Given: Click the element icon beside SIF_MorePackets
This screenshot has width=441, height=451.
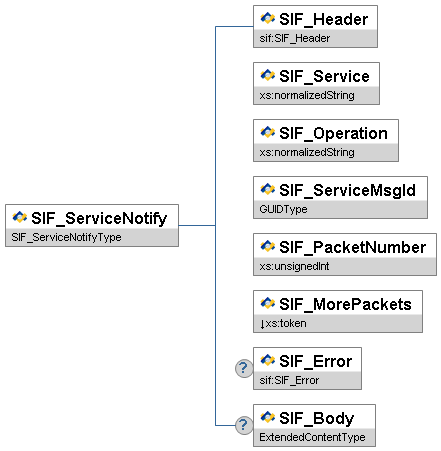Looking at the screenshot, I should [x=268, y=303].
